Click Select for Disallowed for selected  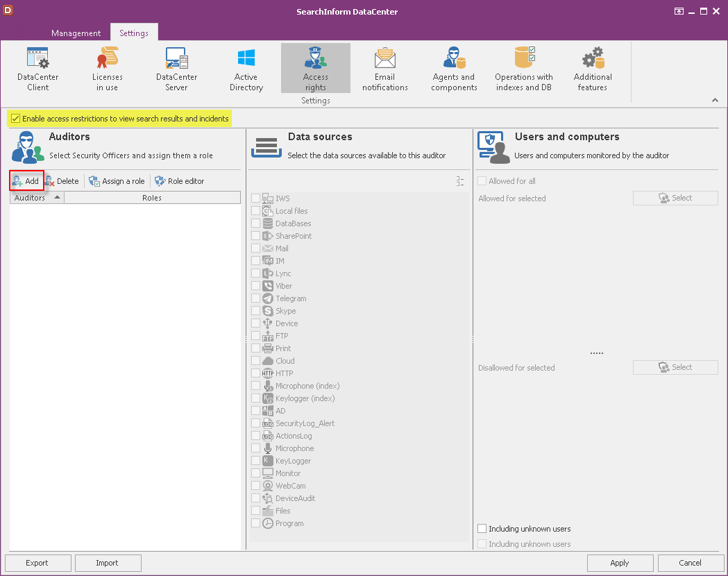(675, 367)
